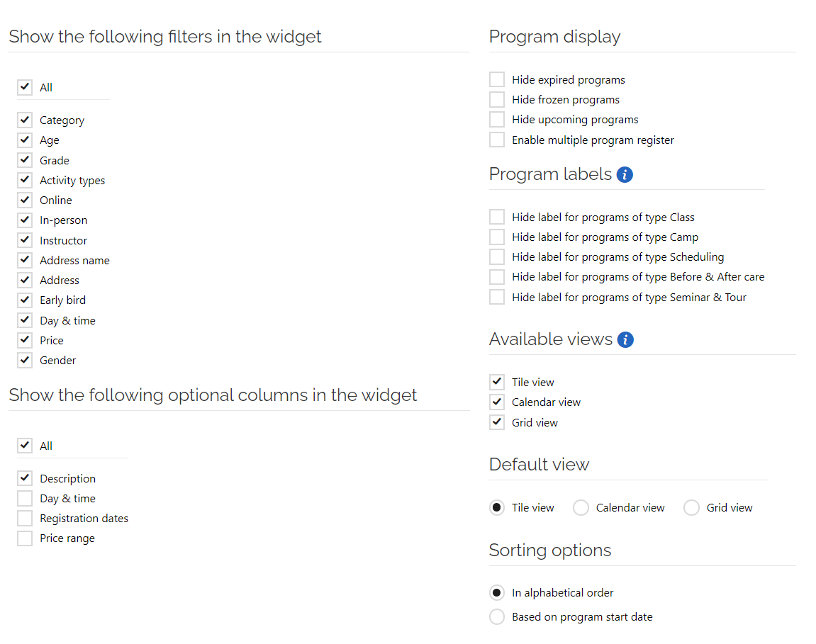This screenshot has height=644, width=816.
Task: Hide label for programs of type Camp
Action: [x=497, y=237]
